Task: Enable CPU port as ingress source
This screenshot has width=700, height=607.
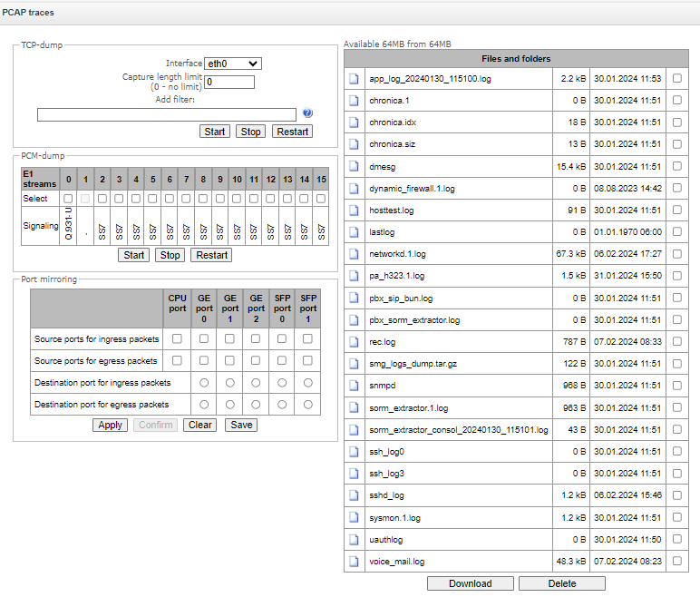Action: 178,338
